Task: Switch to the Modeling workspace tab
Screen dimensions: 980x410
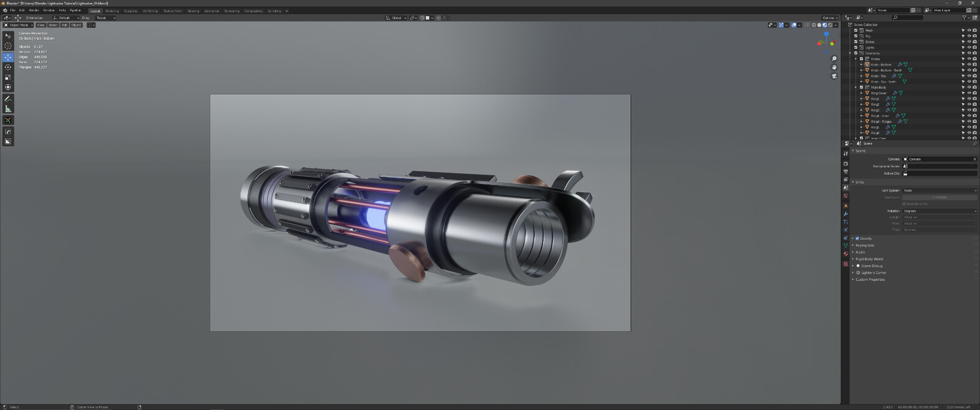Action: 112,11
